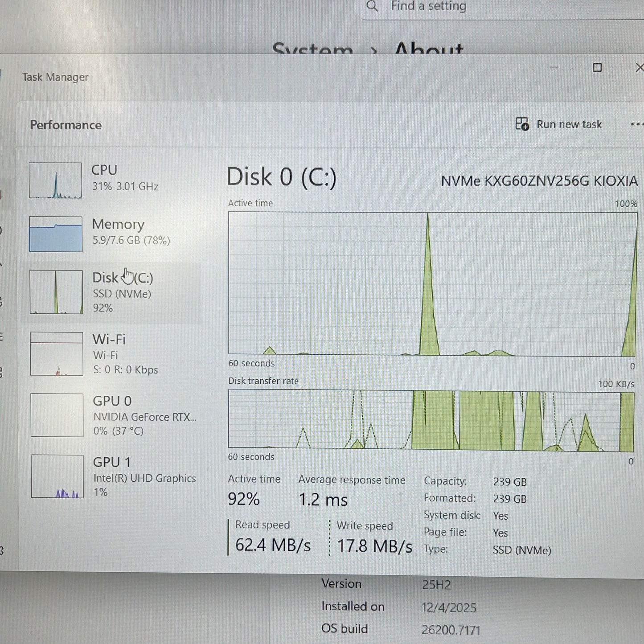The width and height of the screenshot is (644, 644).
Task: Select the CPU performance graph icon
Action: click(55, 180)
